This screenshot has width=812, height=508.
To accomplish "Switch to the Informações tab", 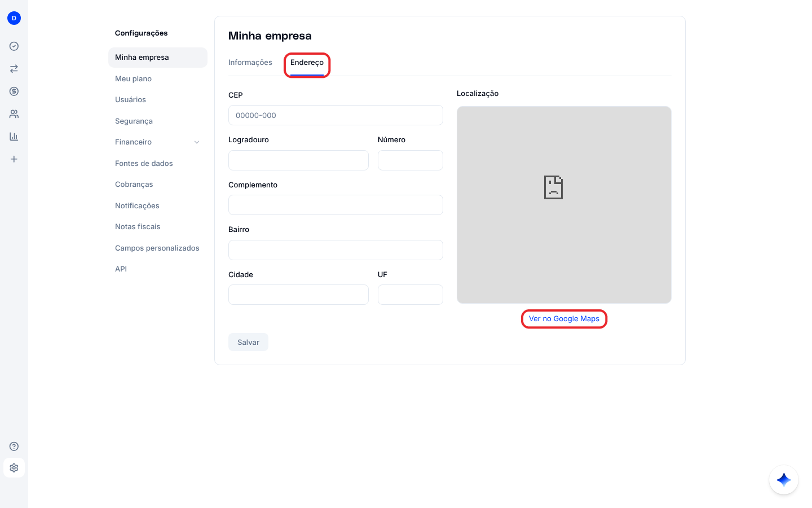I will tap(250, 63).
